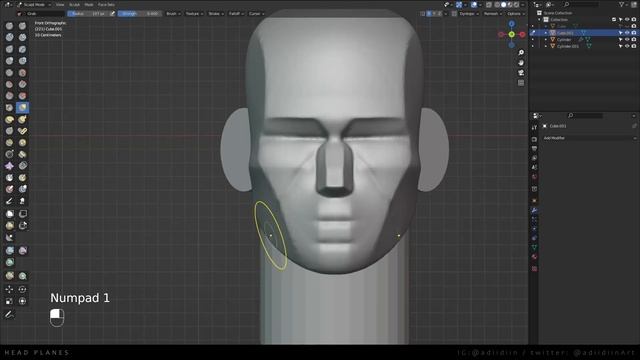Select the Scrape brush tool
Viewport: 640px width, 360px height.
(x=9, y=96)
